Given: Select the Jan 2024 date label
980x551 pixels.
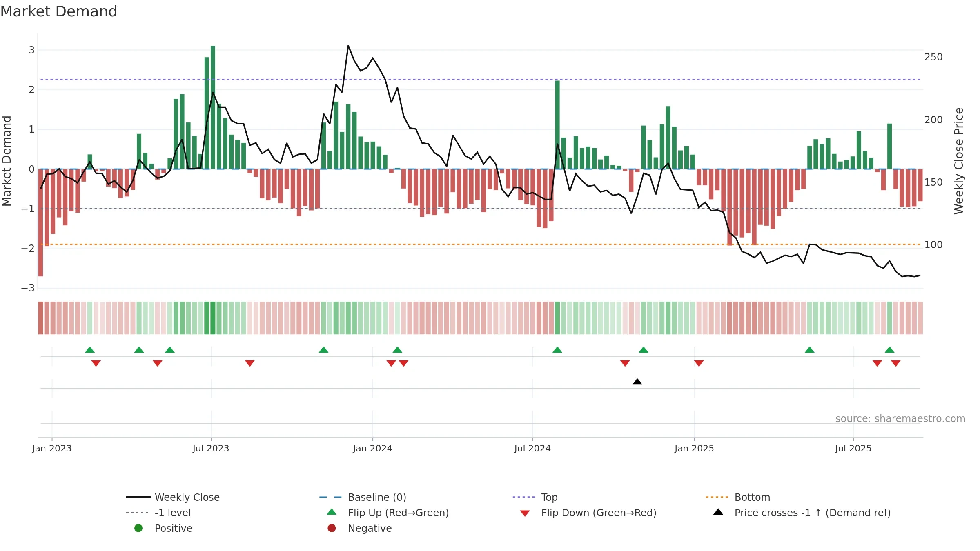Looking at the screenshot, I should click(x=372, y=449).
